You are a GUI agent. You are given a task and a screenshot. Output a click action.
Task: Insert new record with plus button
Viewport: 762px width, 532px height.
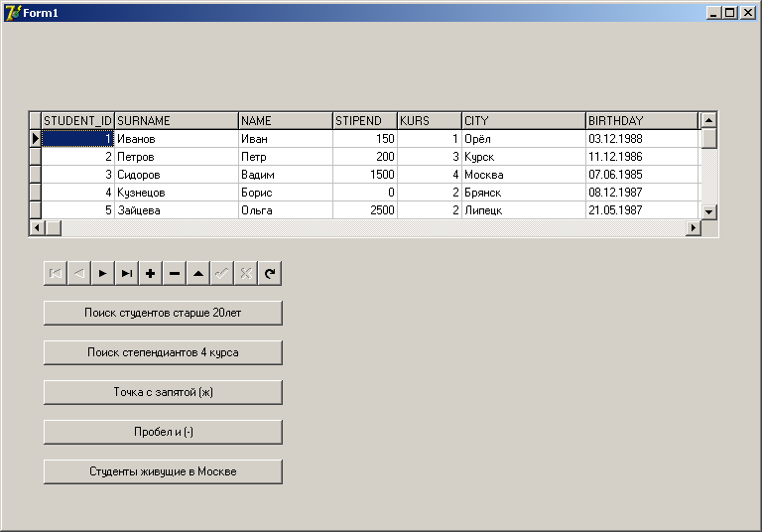click(x=151, y=273)
